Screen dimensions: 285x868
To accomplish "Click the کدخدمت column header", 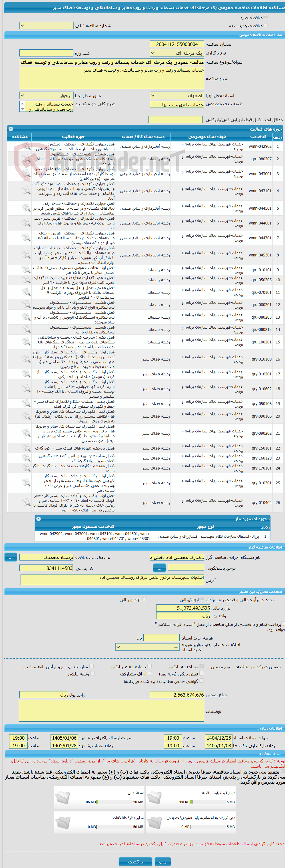I will pos(258,136).
